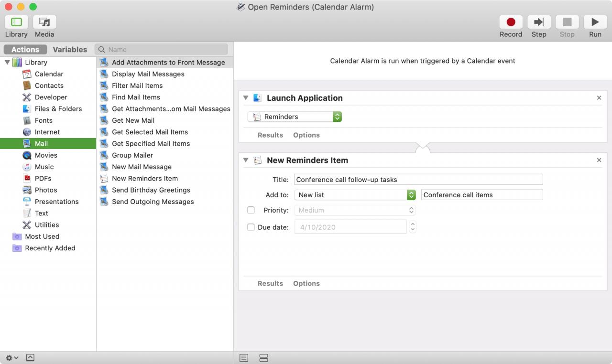Collapse the Library tree
This screenshot has width=612, height=364.
click(x=7, y=62)
